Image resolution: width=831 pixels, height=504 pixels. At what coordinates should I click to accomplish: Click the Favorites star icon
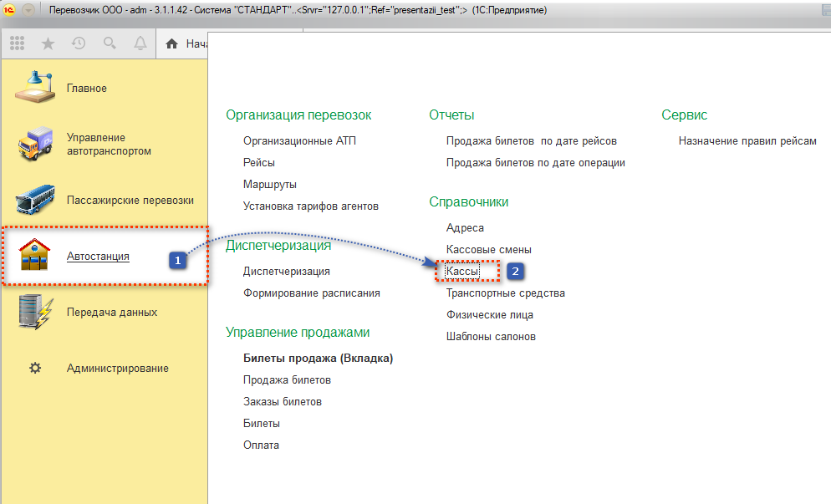[48, 43]
